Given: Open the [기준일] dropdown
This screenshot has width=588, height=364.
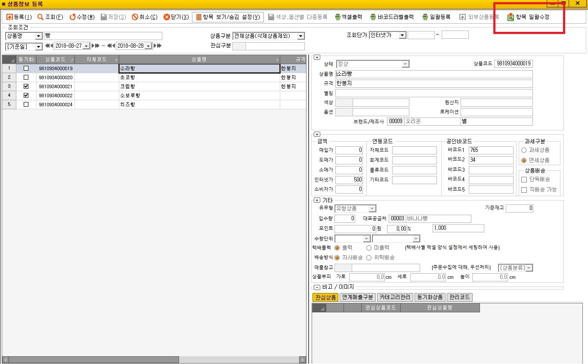Looking at the screenshot, I should tap(38, 46).
